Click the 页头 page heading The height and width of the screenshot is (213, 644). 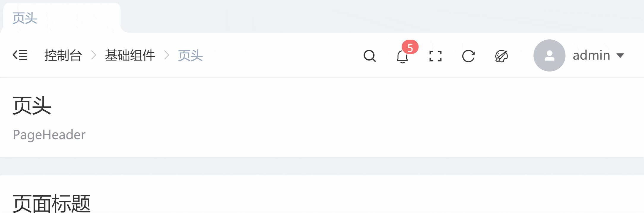pos(32,106)
